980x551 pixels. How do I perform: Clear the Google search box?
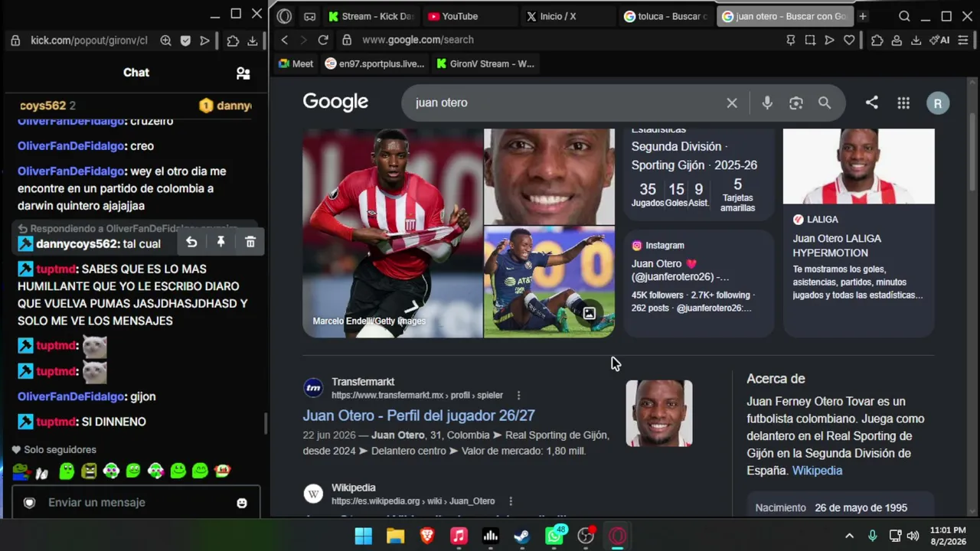tap(732, 103)
